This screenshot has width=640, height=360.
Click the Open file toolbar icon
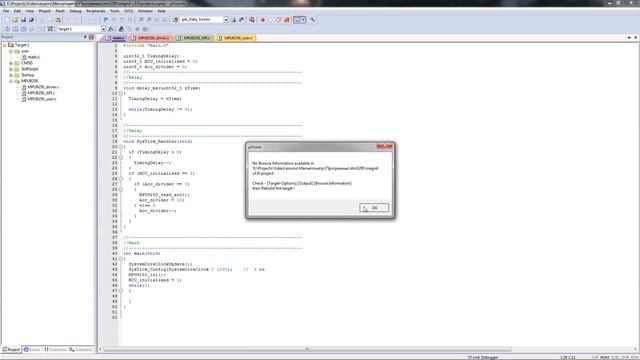pyautogui.click(x=15, y=20)
